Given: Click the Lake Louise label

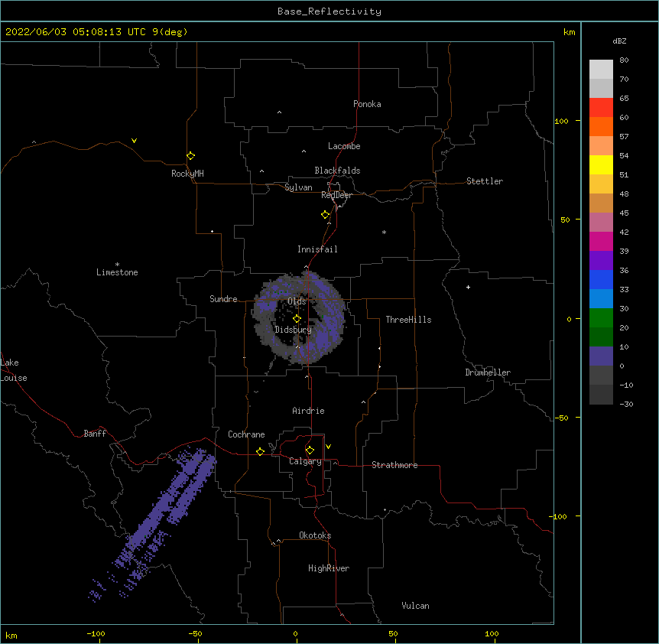Looking at the screenshot, I should 12,370.
